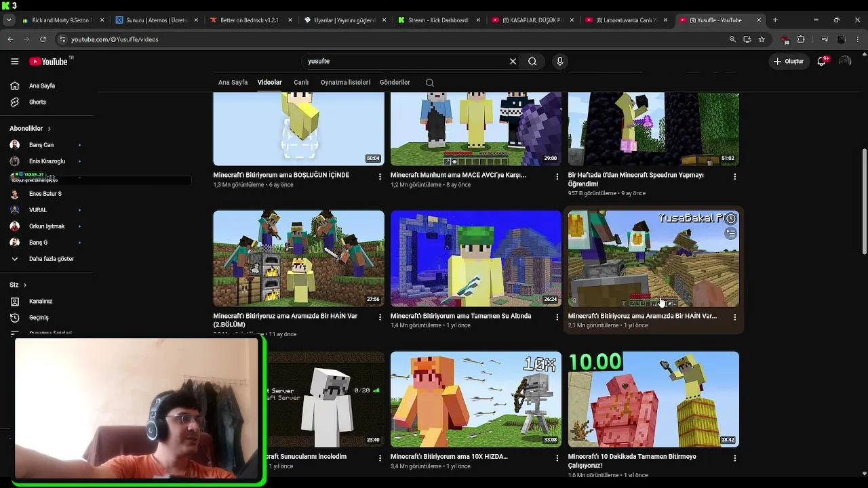
Task: Open options for 'Tamamen Su Altında' video
Action: click(557, 317)
